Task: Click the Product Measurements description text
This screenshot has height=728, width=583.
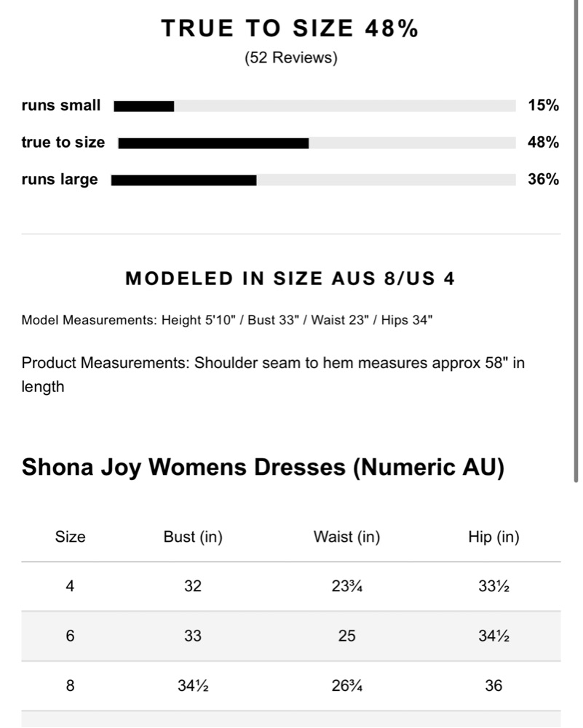Action: [x=273, y=375]
